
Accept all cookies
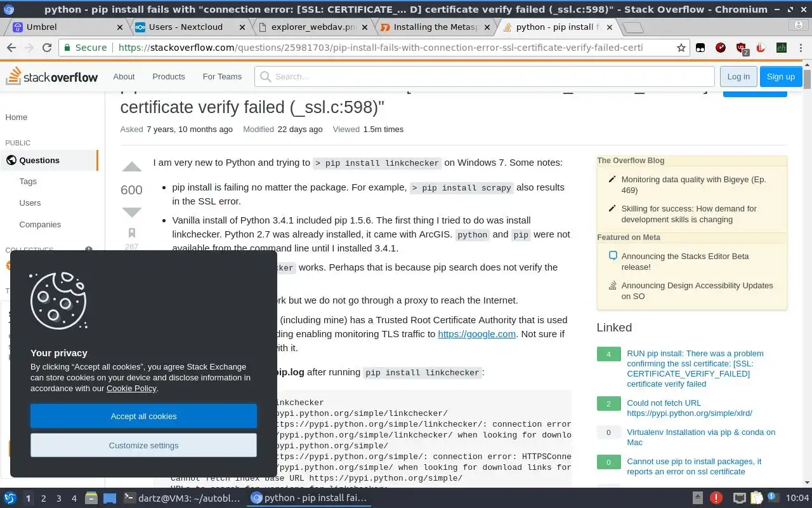(x=143, y=416)
